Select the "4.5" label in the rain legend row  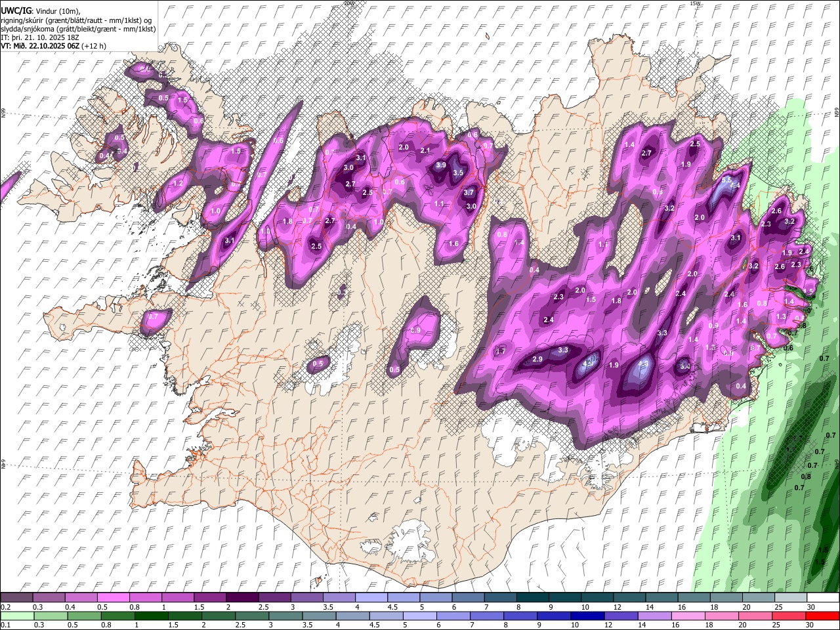click(x=375, y=625)
